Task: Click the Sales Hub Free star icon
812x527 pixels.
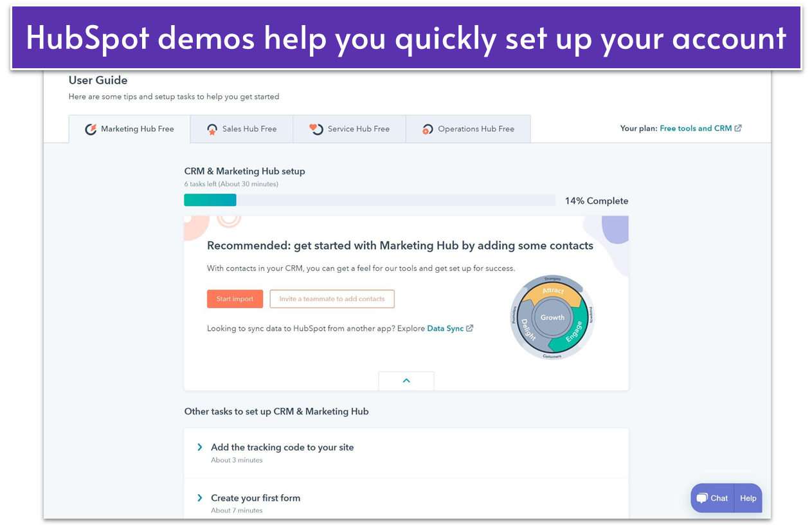Action: pyautogui.click(x=212, y=129)
